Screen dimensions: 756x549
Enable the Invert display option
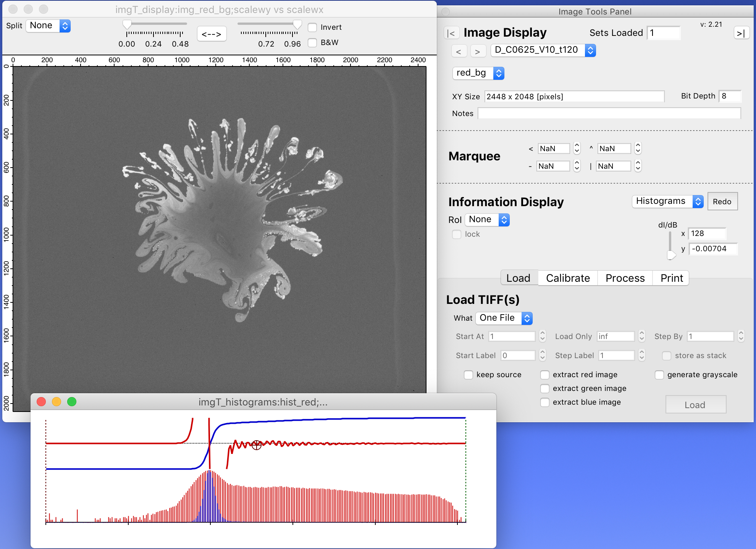point(312,27)
